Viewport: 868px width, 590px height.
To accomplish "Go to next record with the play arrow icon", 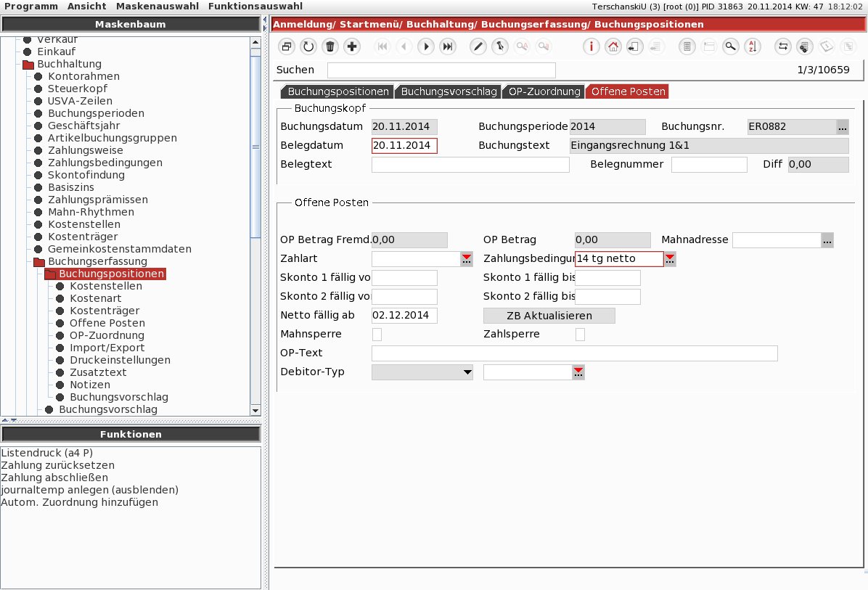I will pyautogui.click(x=426, y=46).
